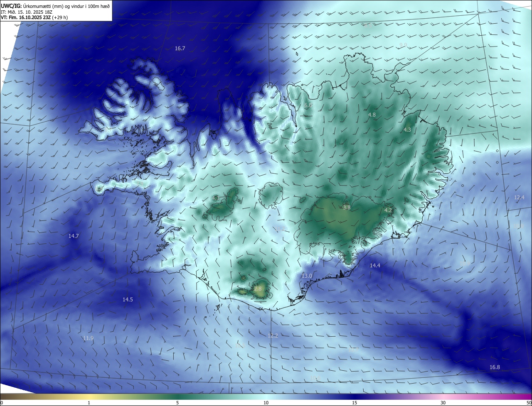Select the 'IT: Mið. 15. 10. 2025 18Z' line
The image size is (532, 406).
(x=26, y=12)
